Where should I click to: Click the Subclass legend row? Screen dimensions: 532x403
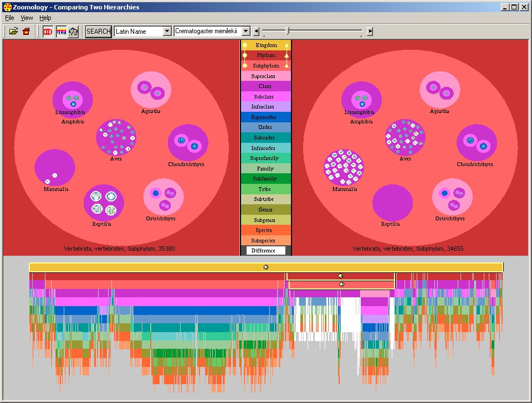(x=266, y=96)
